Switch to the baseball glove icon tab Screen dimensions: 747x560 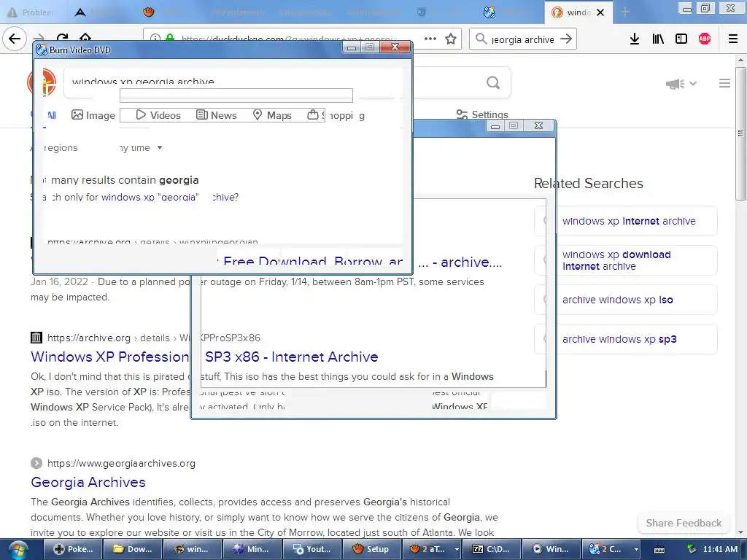tap(149, 12)
